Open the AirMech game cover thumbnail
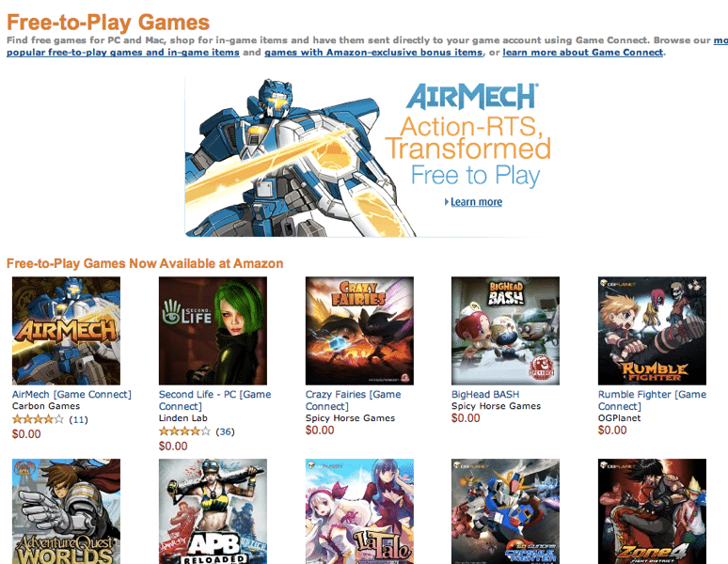The image size is (728, 564). tap(66, 331)
